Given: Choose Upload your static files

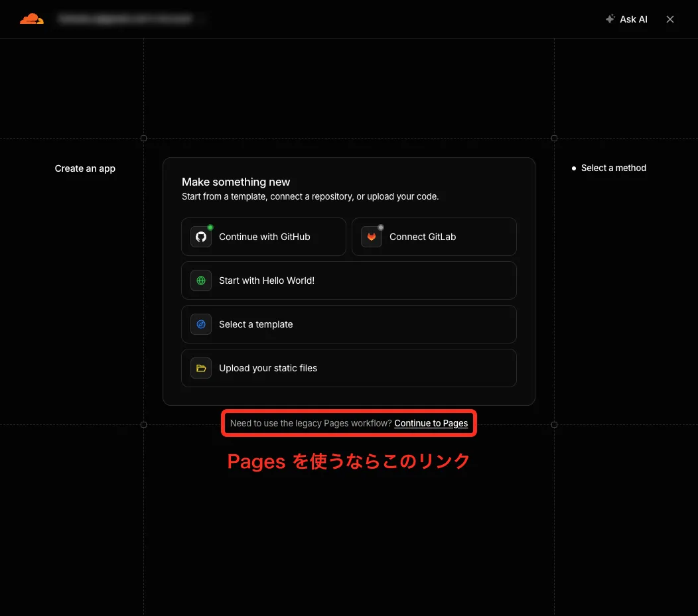Looking at the screenshot, I should [x=349, y=368].
